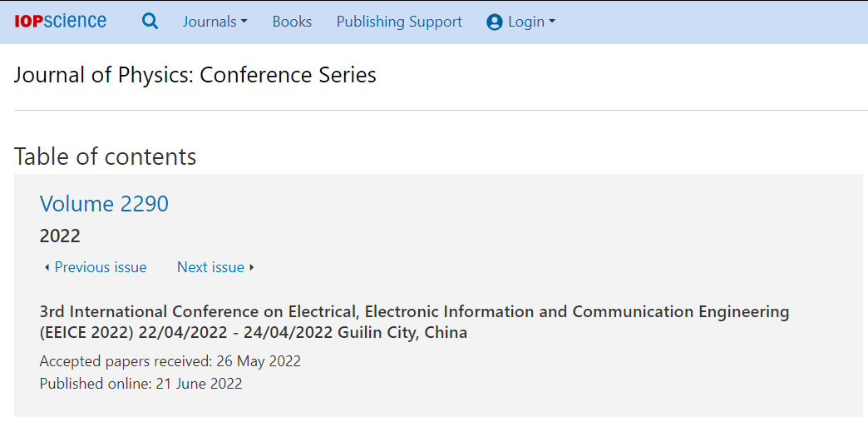
Task: Click the Journal of Physics: Conference Series title
Action: 195,74
